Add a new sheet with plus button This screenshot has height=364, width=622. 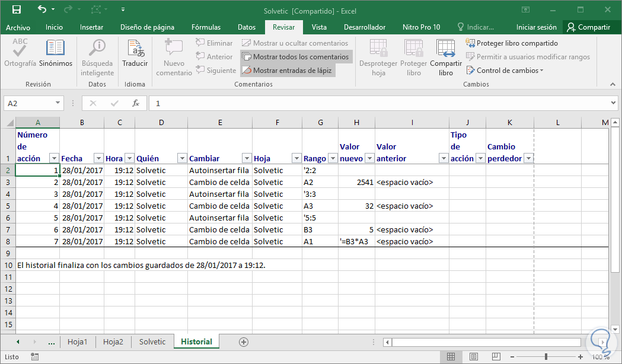coord(243,342)
